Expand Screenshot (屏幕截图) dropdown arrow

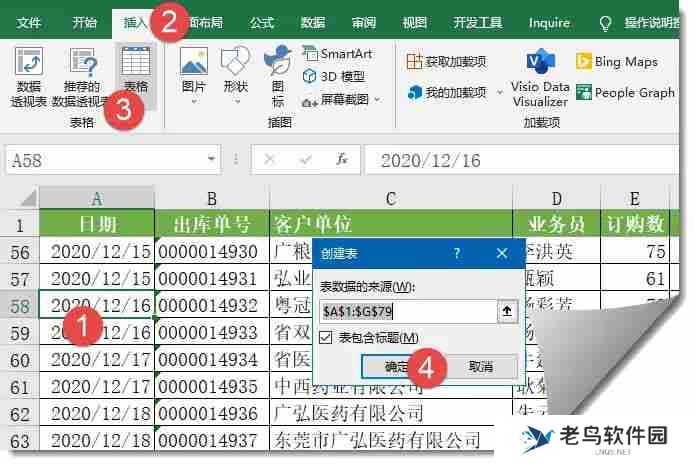(377, 100)
